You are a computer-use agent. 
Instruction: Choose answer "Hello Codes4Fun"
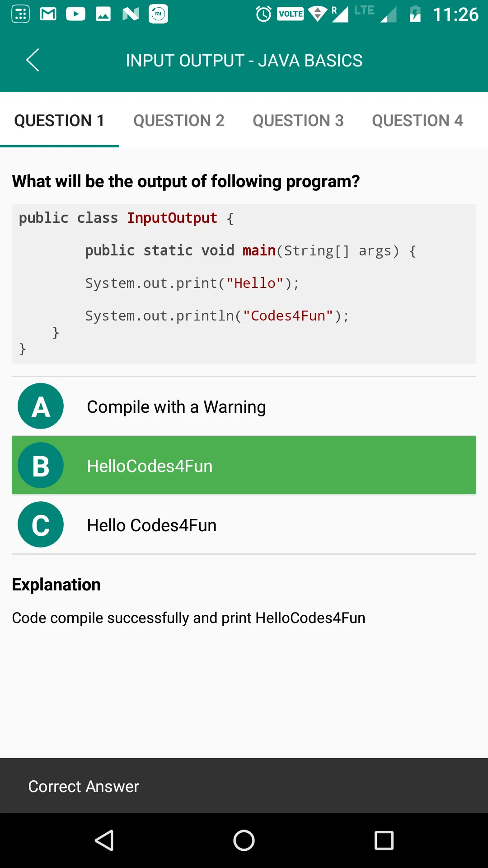[x=244, y=525]
